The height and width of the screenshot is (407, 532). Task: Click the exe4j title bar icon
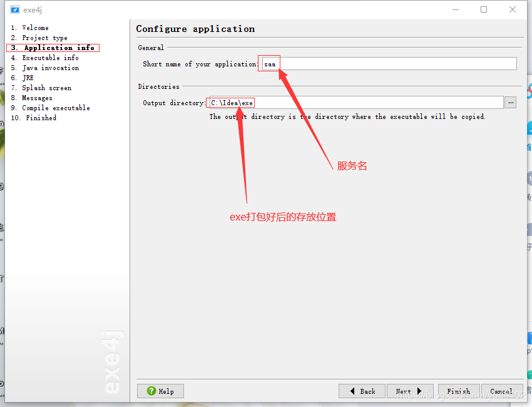pyautogui.click(x=15, y=9)
